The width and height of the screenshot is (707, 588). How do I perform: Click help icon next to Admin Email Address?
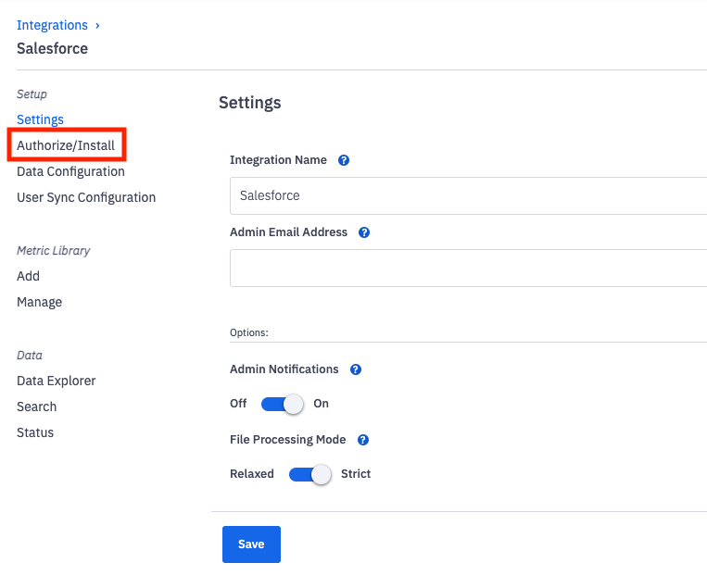pyautogui.click(x=364, y=232)
